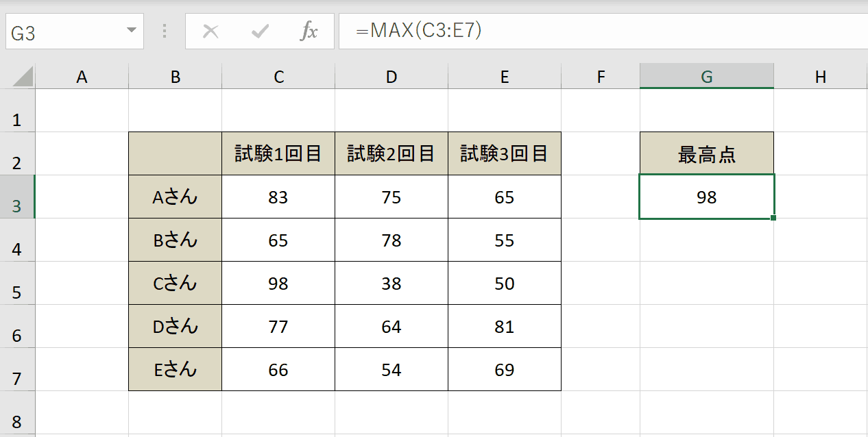Open the Insert Function fx icon

[309, 32]
